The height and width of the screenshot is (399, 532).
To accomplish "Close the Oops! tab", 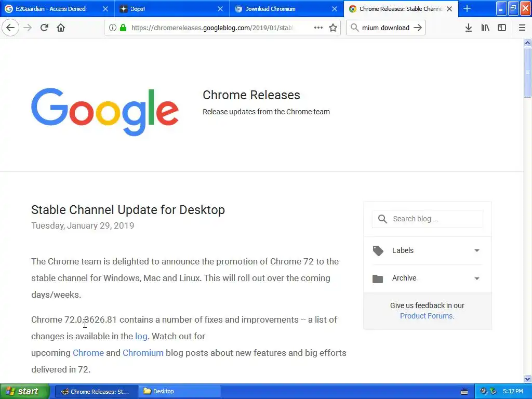I will [x=220, y=9].
